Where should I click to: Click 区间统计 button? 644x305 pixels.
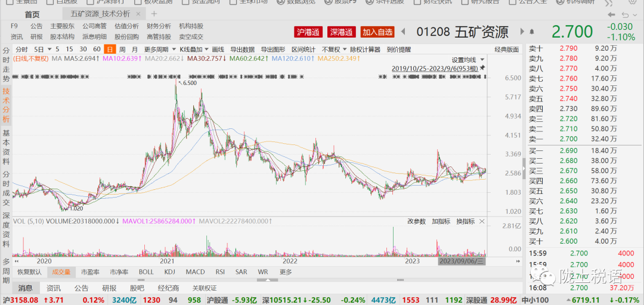click(304, 50)
